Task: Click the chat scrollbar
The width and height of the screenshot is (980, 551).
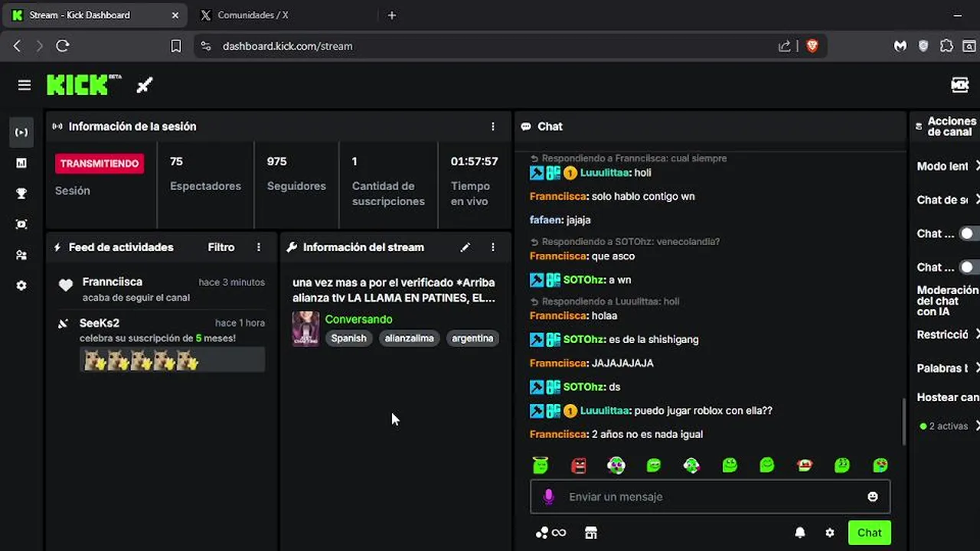Action: pyautogui.click(x=904, y=421)
